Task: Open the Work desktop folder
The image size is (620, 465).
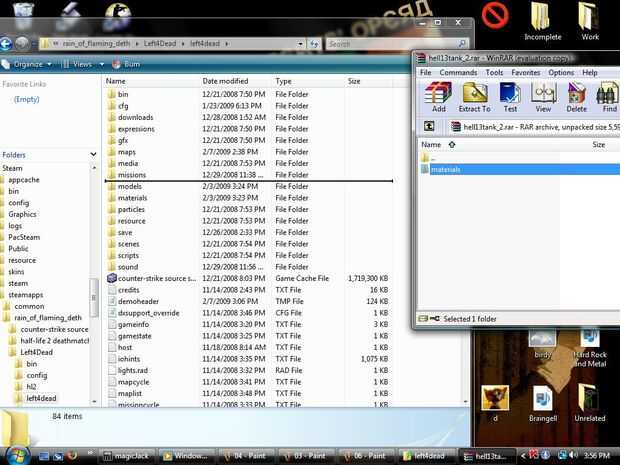Action: coord(590,22)
